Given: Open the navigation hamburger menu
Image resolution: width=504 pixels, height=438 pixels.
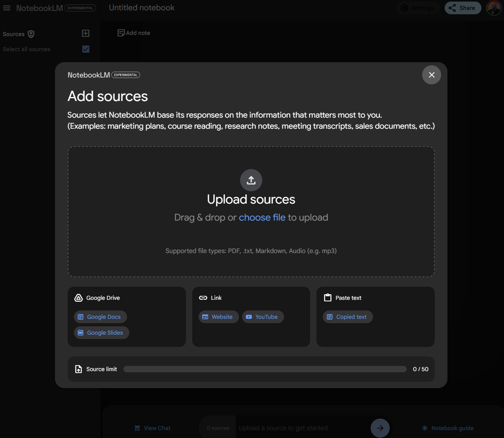Looking at the screenshot, I should click(x=7, y=8).
